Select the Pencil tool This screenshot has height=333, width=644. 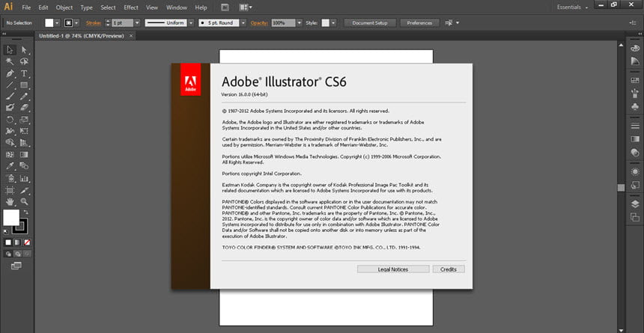click(x=24, y=96)
